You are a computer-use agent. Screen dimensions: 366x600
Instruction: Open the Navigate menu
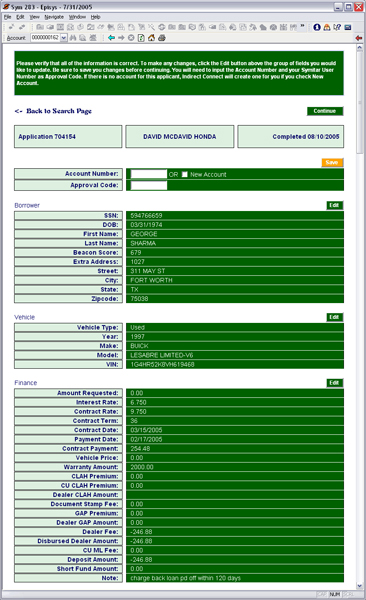click(x=54, y=17)
